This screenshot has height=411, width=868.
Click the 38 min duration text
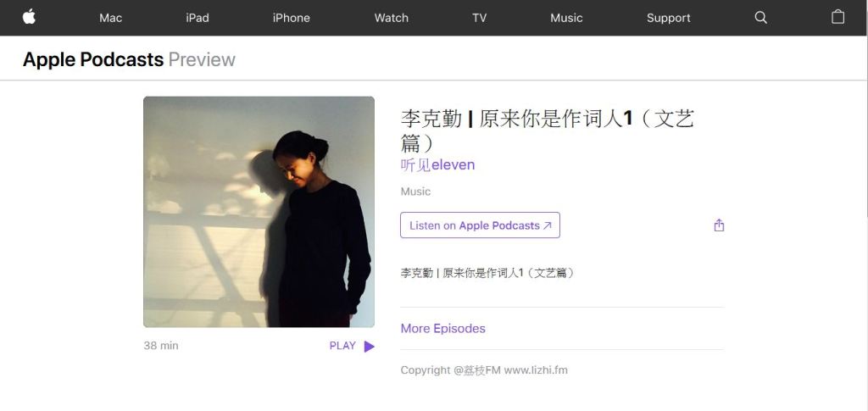[x=161, y=346]
